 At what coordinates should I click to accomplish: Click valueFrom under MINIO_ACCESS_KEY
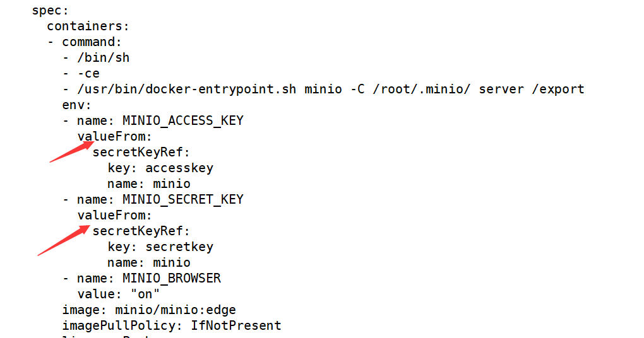point(114,136)
